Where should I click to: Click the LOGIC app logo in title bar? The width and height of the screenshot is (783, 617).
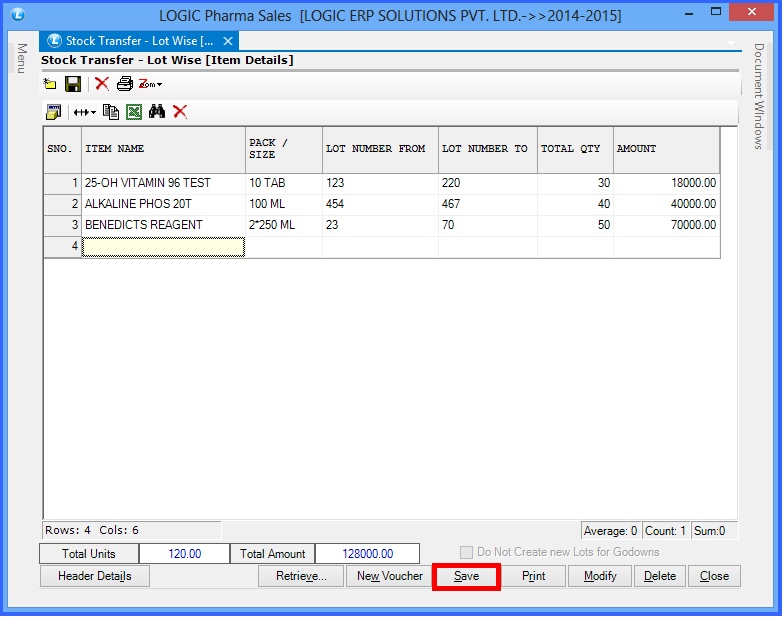[18, 14]
